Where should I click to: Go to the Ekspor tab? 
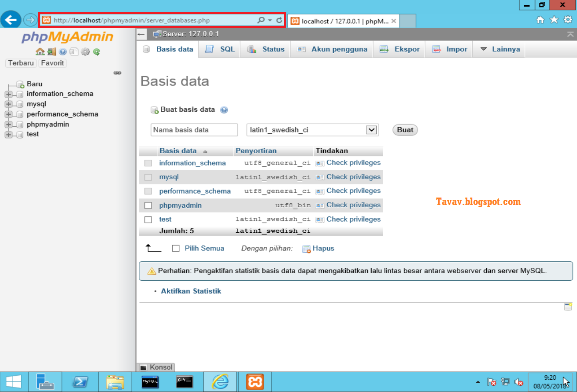[399, 49]
